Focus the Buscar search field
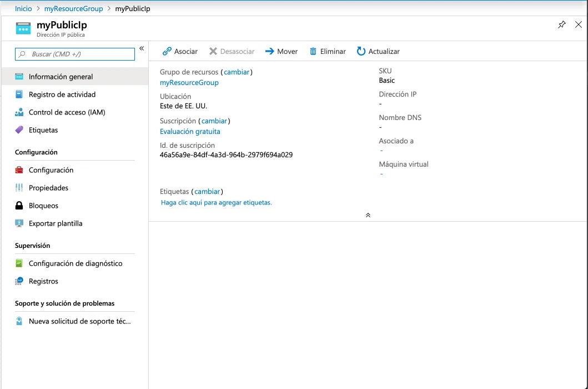The width and height of the screenshot is (588, 389). click(74, 54)
